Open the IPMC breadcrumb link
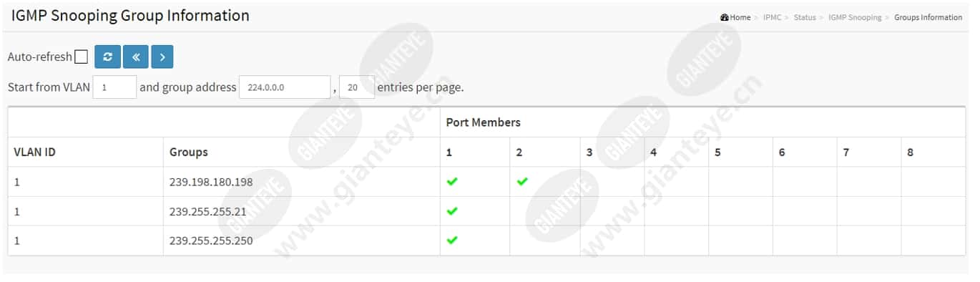Viewport: 980px width, 282px height. pyautogui.click(x=772, y=17)
